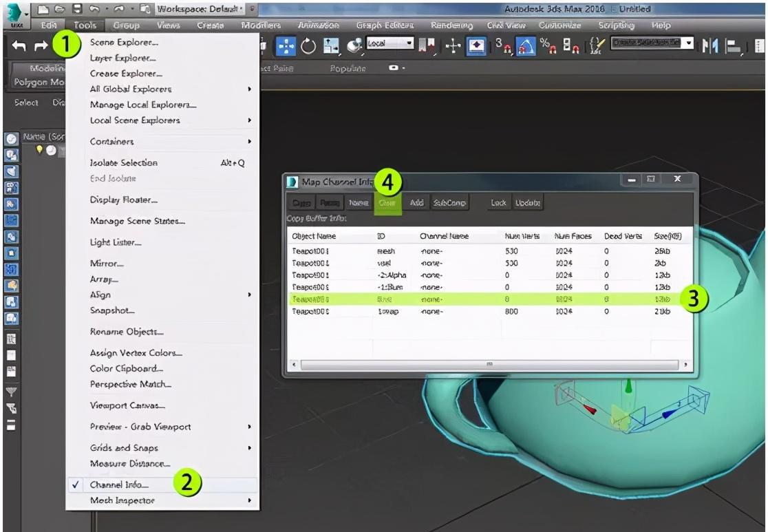Click the Use Pivot Point Center icon
This screenshot has height=532, width=768.
click(426, 46)
